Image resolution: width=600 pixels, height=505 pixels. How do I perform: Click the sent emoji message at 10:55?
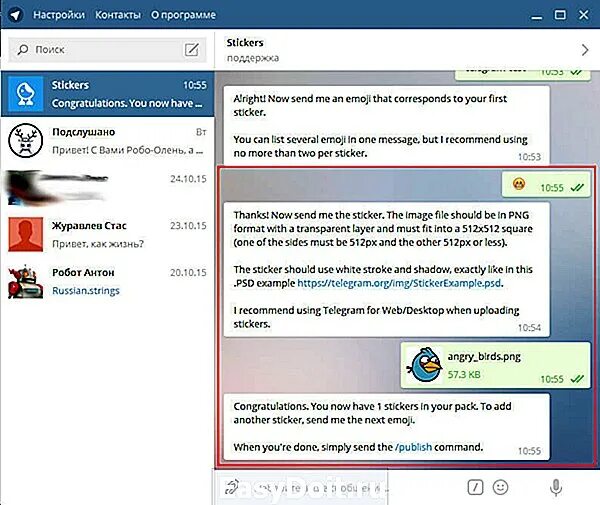(546, 185)
